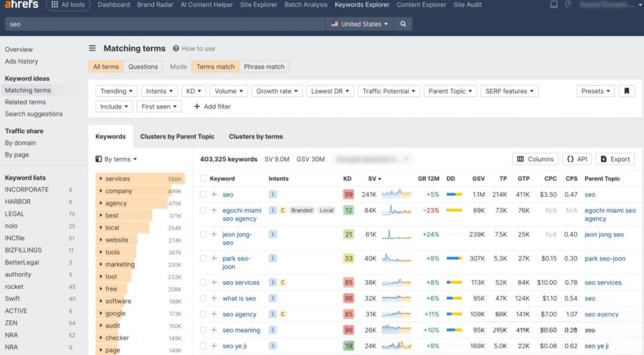The height and width of the screenshot is (355, 644).
Task: Check the egochi miami seo agency row
Action: click(x=203, y=210)
